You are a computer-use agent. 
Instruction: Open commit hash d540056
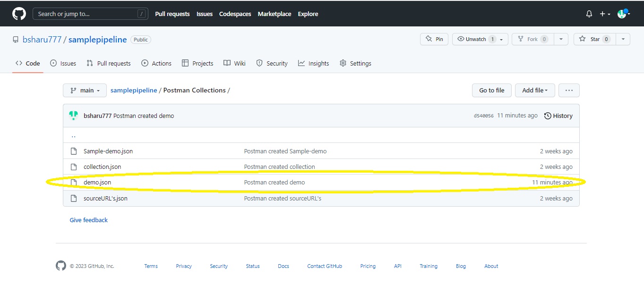tap(483, 116)
